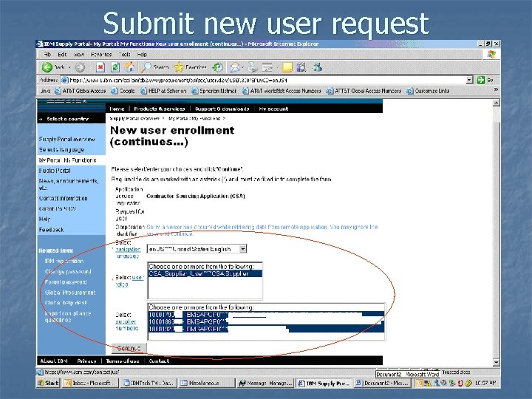Open Products & services tab
The width and height of the screenshot is (532, 399).
tap(160, 109)
